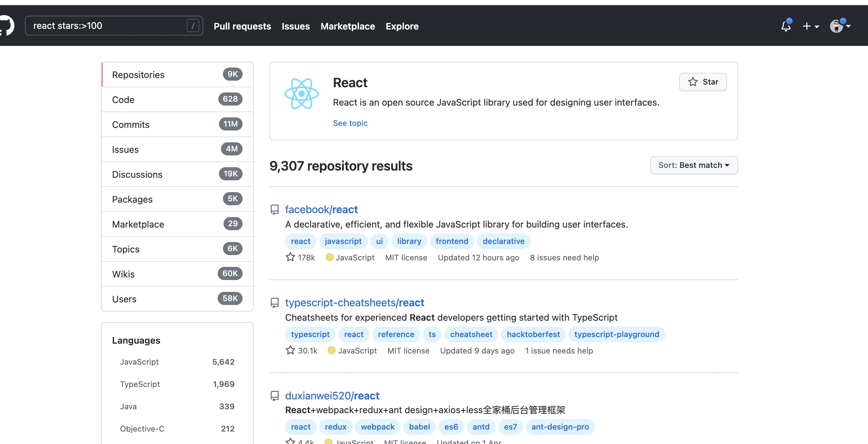Click webpack topic tag
Screen dimensions: 868x444
pos(377,427)
